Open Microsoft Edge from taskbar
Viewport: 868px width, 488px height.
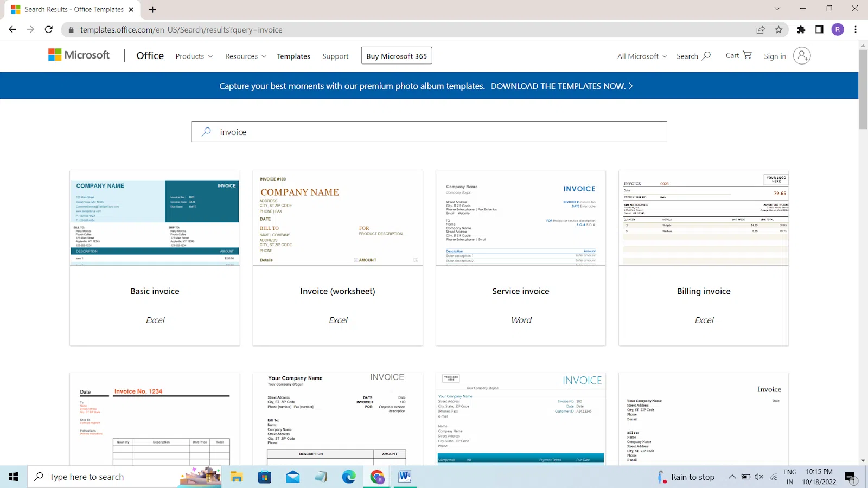(349, 477)
